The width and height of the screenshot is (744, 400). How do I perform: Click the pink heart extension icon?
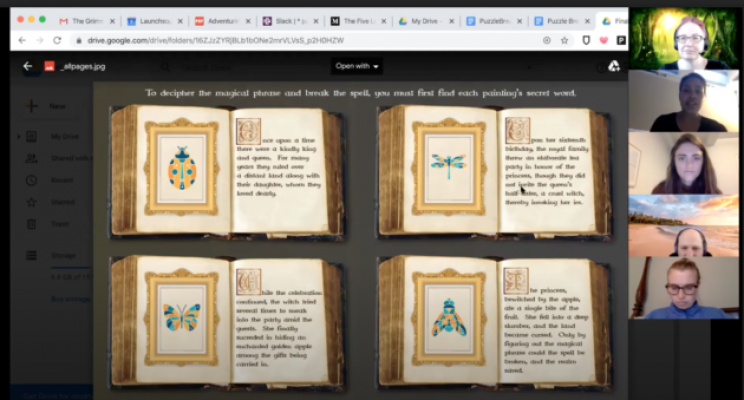pyautogui.click(x=603, y=40)
